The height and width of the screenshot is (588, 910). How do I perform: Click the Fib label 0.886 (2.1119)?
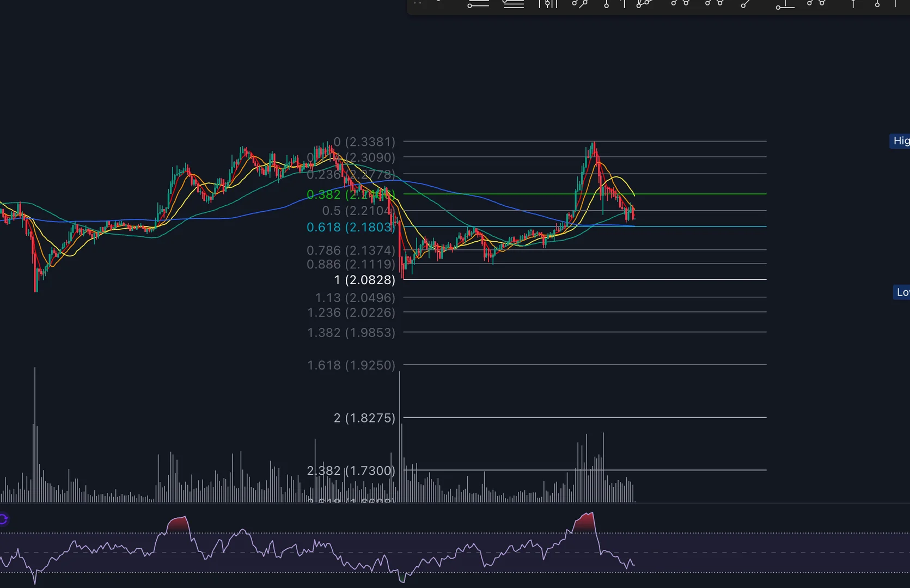click(x=351, y=264)
